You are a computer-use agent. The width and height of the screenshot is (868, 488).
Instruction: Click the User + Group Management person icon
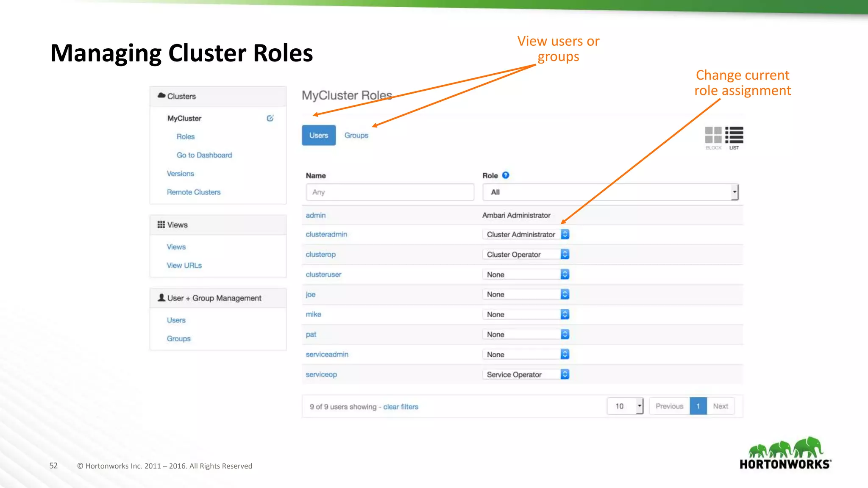[161, 298]
